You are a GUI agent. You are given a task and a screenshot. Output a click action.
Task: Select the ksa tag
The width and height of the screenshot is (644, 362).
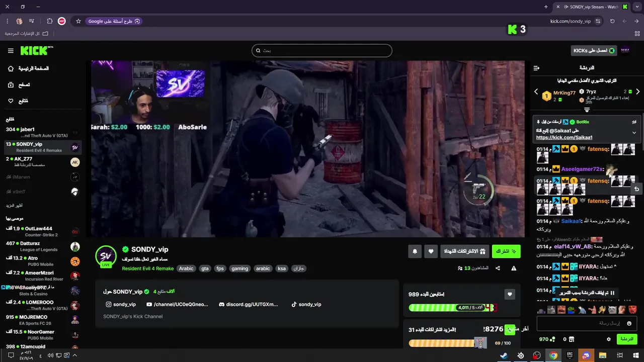[282, 268]
